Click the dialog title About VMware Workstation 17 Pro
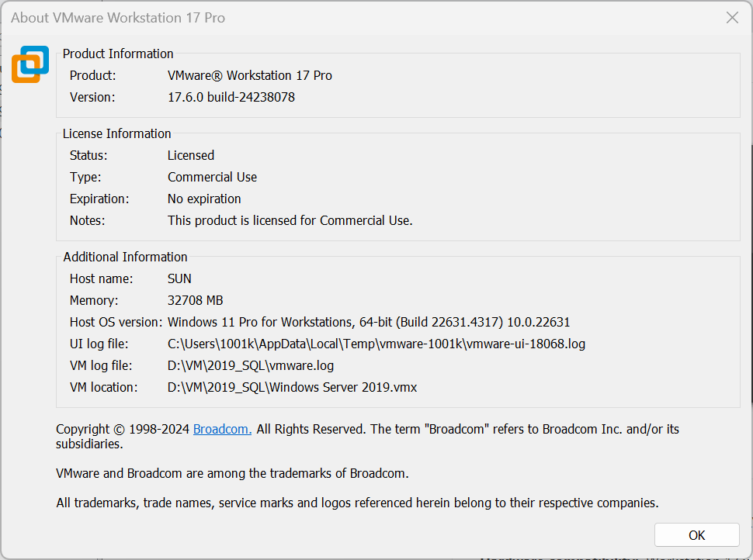753x560 pixels. coord(118,18)
